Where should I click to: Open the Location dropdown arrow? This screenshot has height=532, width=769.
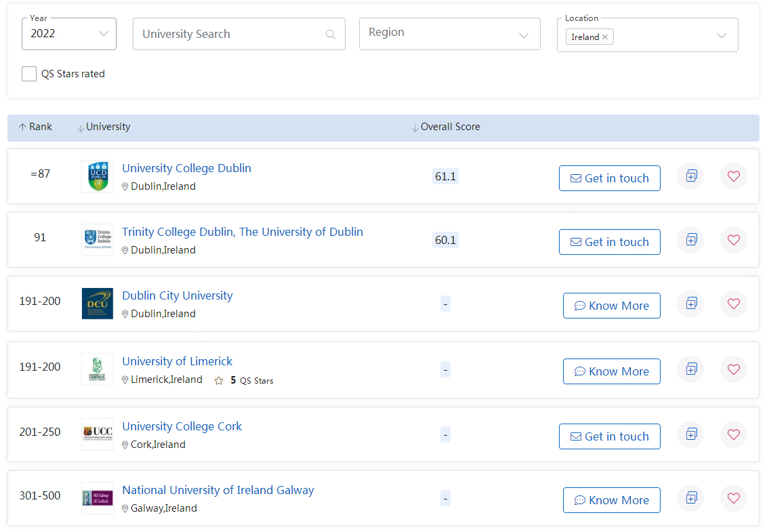click(x=721, y=35)
